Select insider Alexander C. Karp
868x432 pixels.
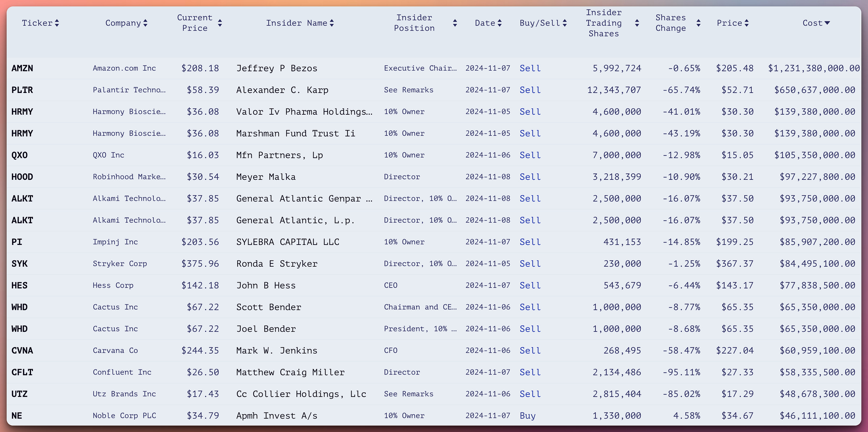point(282,90)
